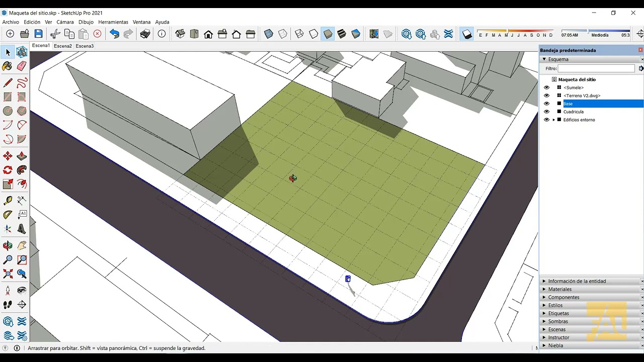Open the Cámara menu
This screenshot has height=362, width=644.
[x=65, y=22]
